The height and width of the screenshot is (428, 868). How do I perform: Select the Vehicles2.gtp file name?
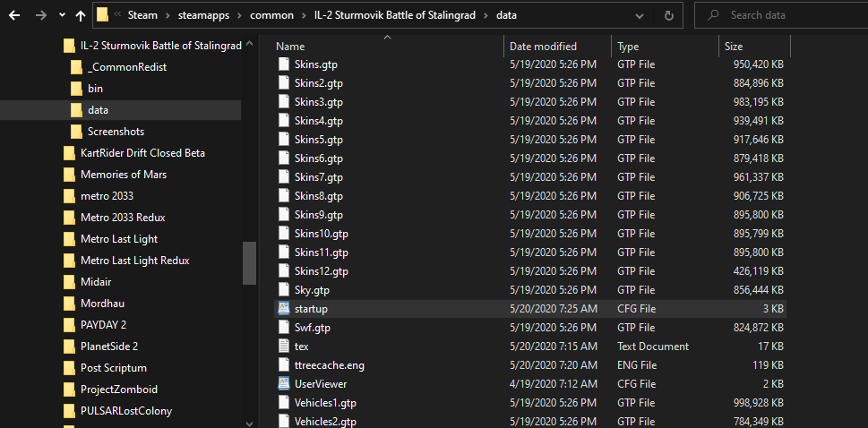325,422
